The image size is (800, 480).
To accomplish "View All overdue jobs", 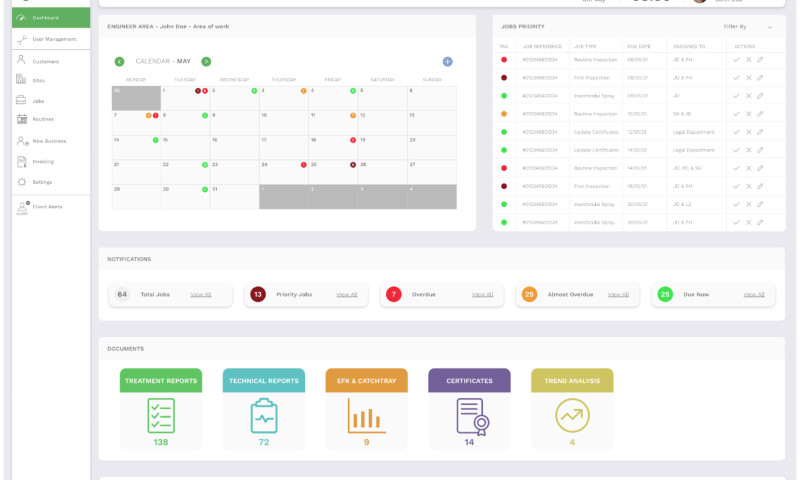I will click(483, 295).
